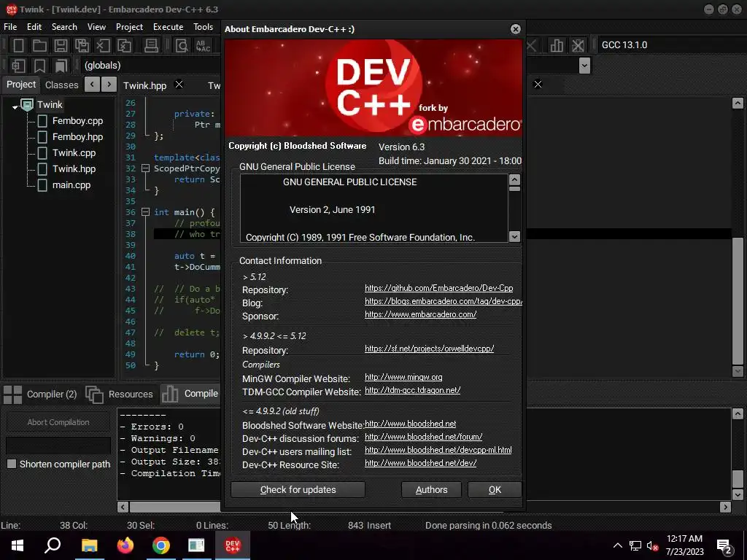
Task: Click the Compile Log chart icon
Action: pyautogui.click(x=169, y=394)
